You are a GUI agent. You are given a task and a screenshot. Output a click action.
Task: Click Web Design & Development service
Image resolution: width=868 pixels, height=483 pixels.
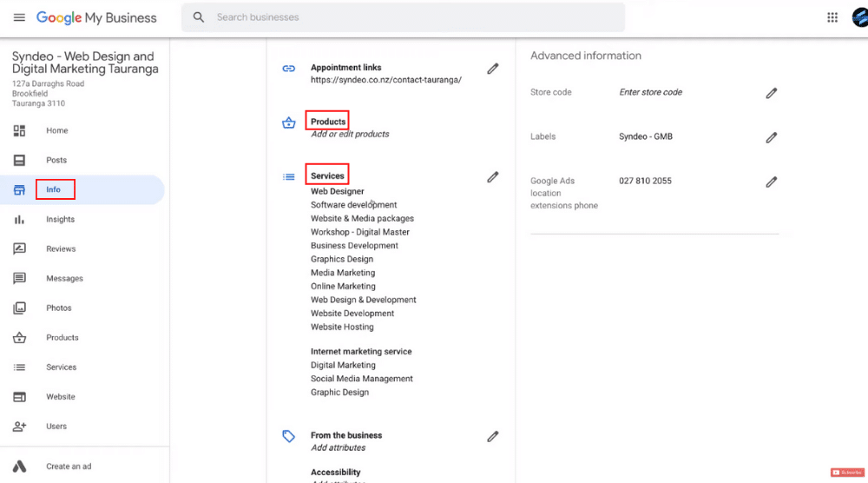(363, 300)
